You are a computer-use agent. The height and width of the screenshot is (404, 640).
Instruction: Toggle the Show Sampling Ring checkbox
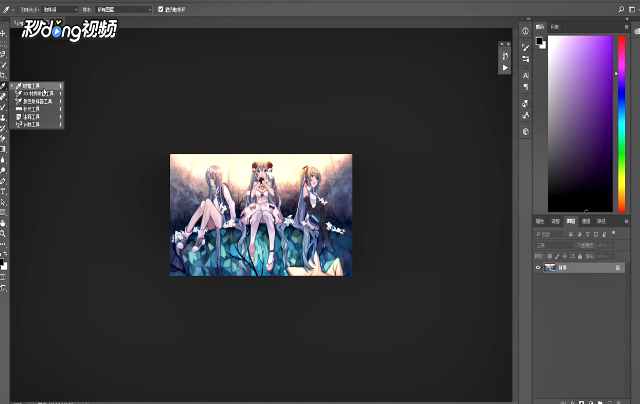point(160,9)
